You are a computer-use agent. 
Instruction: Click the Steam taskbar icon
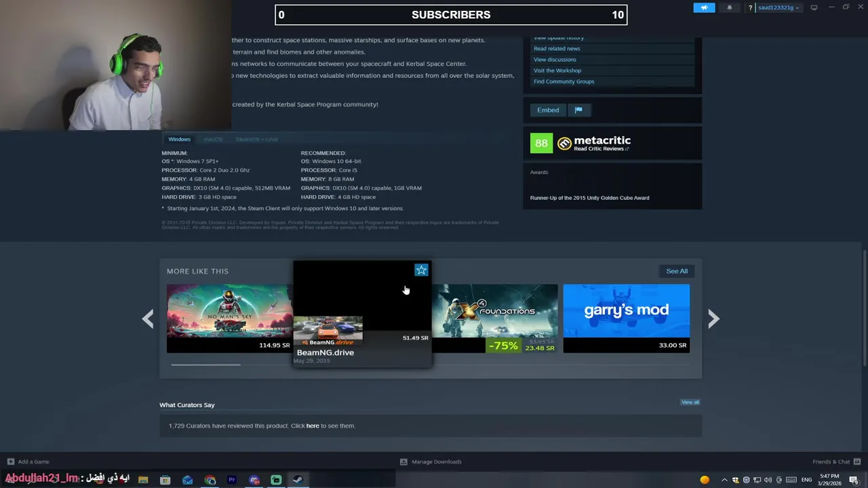(298, 480)
